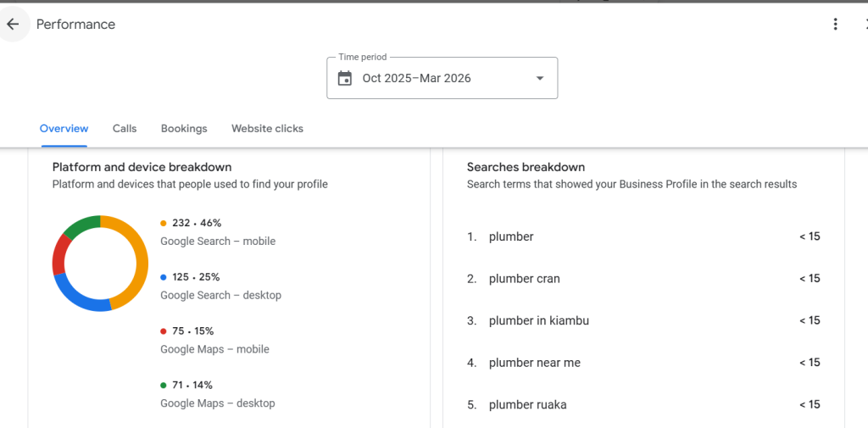Select the "plumber ruaka" search term

pyautogui.click(x=527, y=405)
